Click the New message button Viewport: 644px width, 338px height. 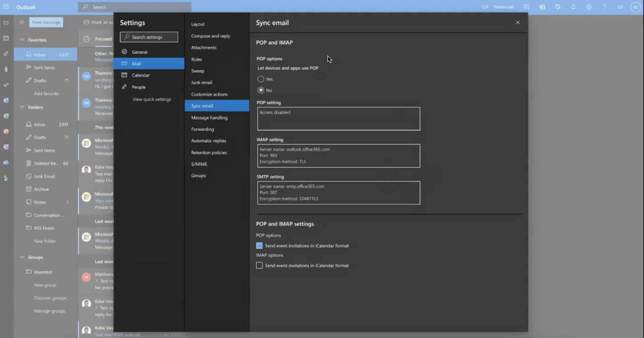[x=46, y=22]
